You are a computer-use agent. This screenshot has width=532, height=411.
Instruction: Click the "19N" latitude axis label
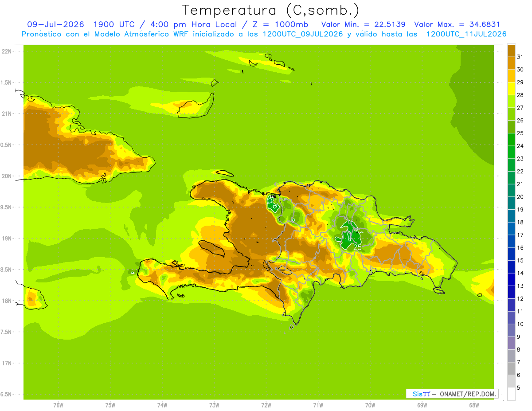(7, 238)
